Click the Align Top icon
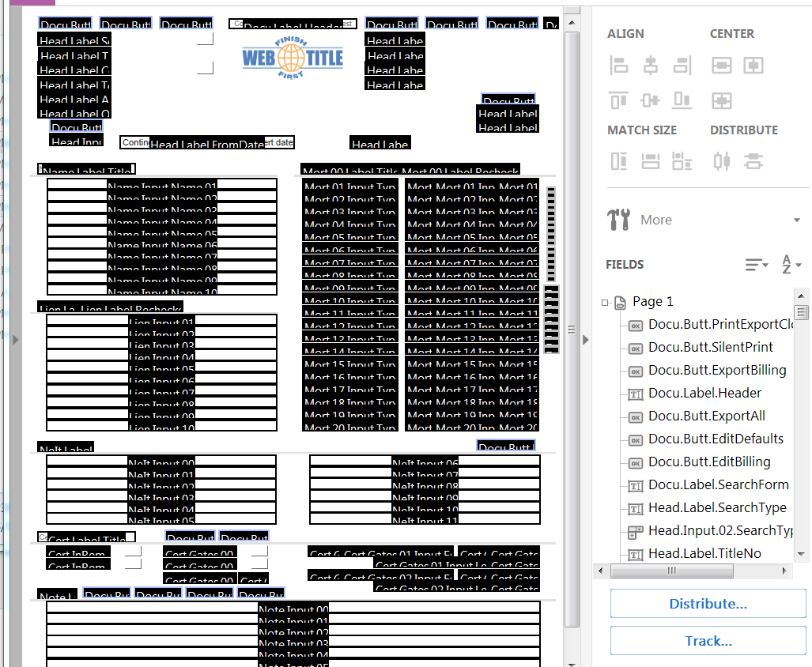 click(618, 100)
